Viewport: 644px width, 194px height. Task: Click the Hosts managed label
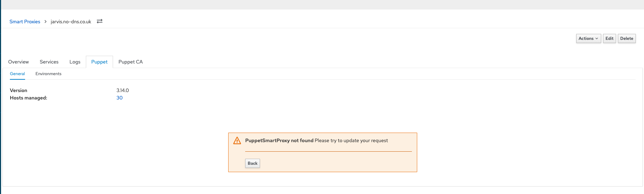(x=29, y=98)
